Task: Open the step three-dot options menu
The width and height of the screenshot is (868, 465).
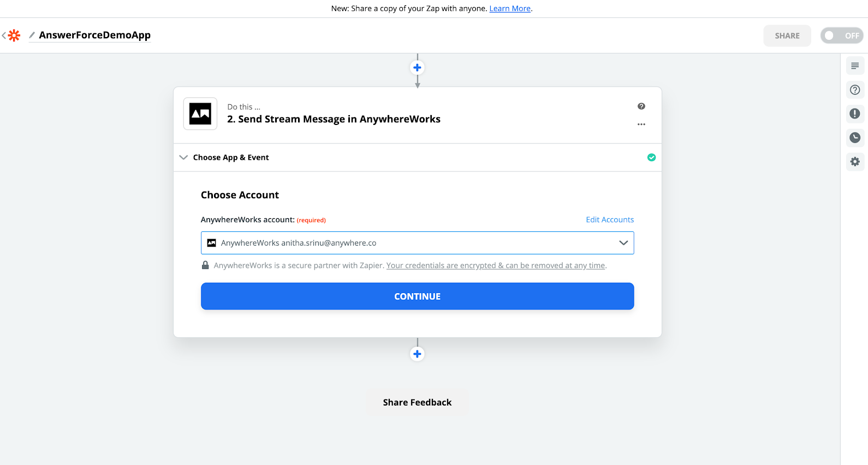Action: (x=641, y=124)
